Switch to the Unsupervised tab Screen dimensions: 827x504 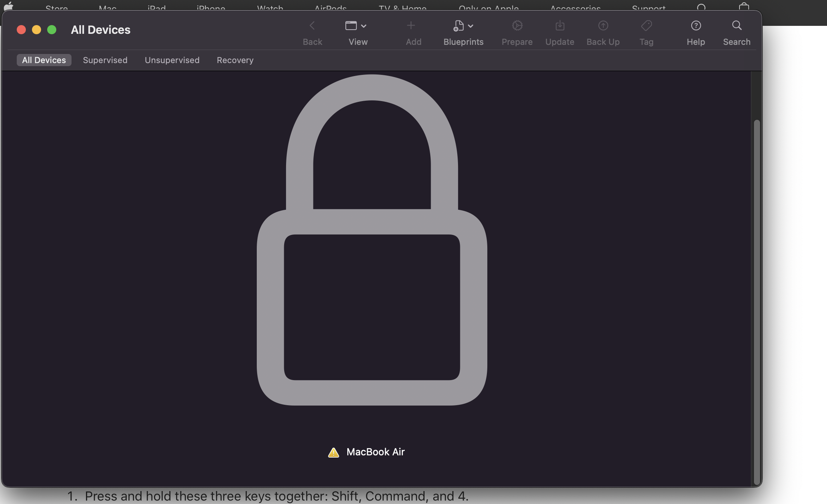click(172, 60)
